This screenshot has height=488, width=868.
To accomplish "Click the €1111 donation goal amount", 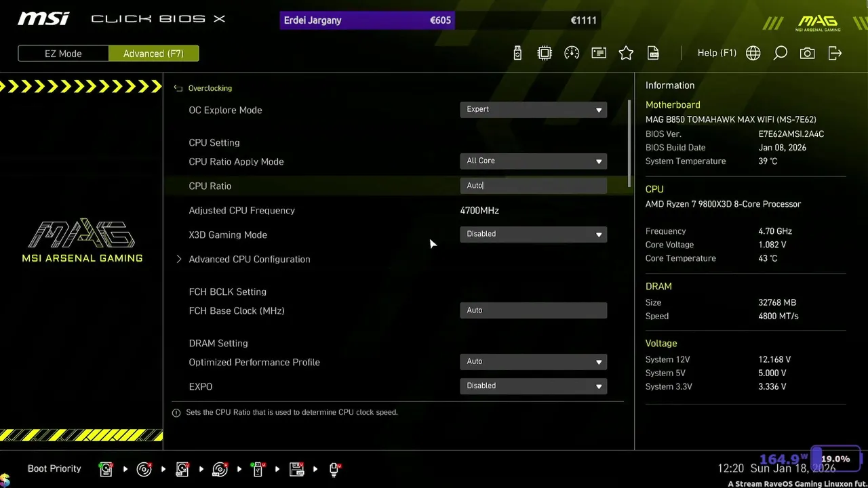I will [583, 20].
